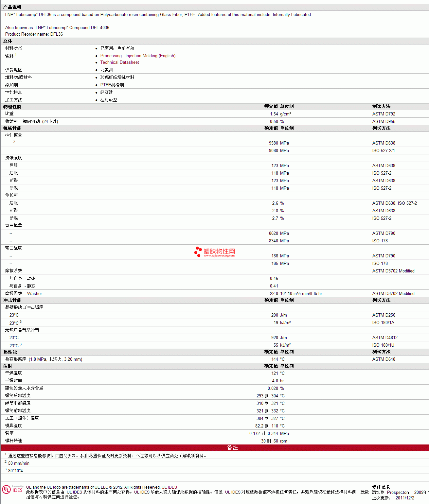The height and width of the screenshot is (504, 429).
Task: Click the 注射成型 value
Action: (x=109, y=100)
